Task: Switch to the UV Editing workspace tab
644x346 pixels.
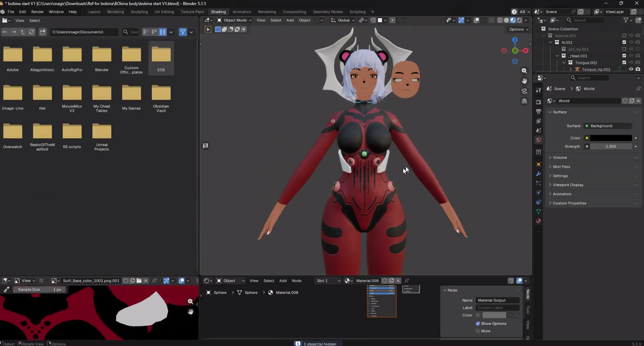Action: click(164, 12)
